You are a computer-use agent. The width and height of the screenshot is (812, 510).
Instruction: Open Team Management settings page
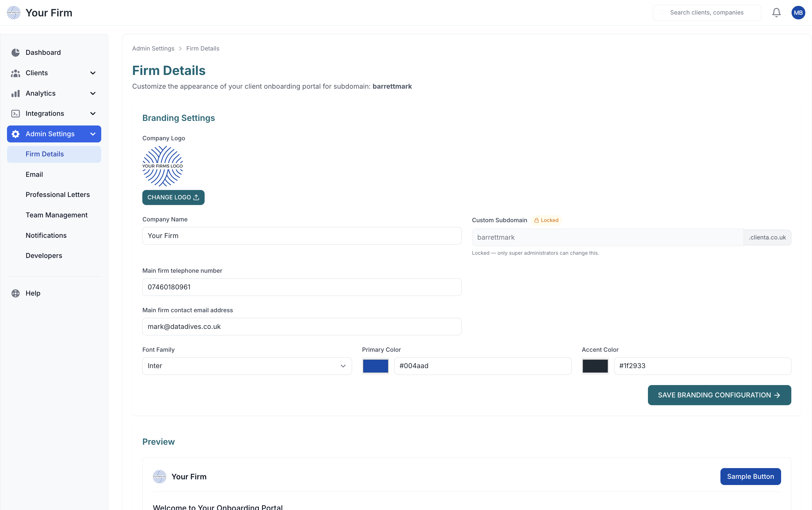[x=57, y=215]
